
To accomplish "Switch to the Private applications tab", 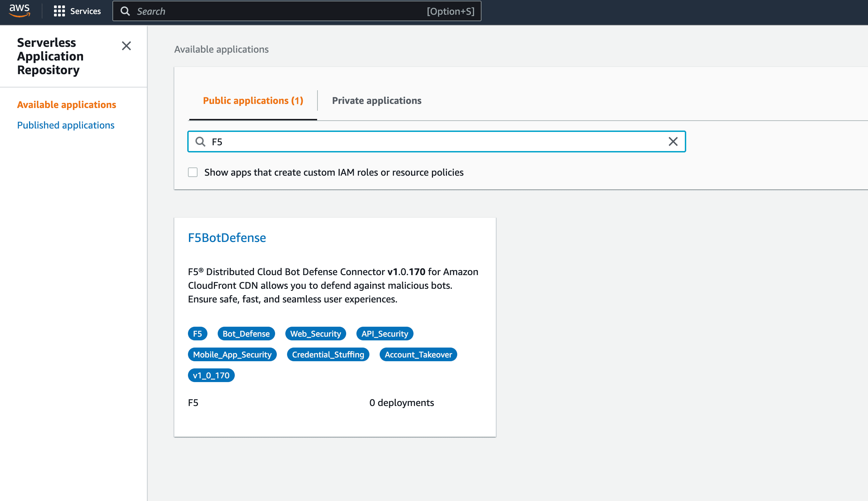I will pyautogui.click(x=376, y=100).
